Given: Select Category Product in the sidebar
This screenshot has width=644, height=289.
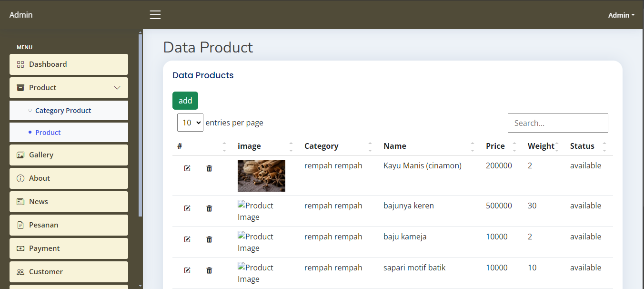Looking at the screenshot, I should (x=63, y=110).
